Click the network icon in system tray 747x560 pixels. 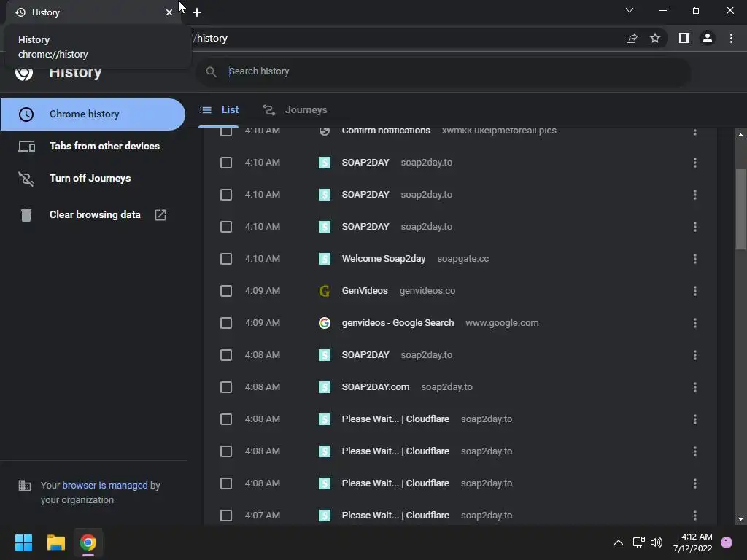[638, 542]
